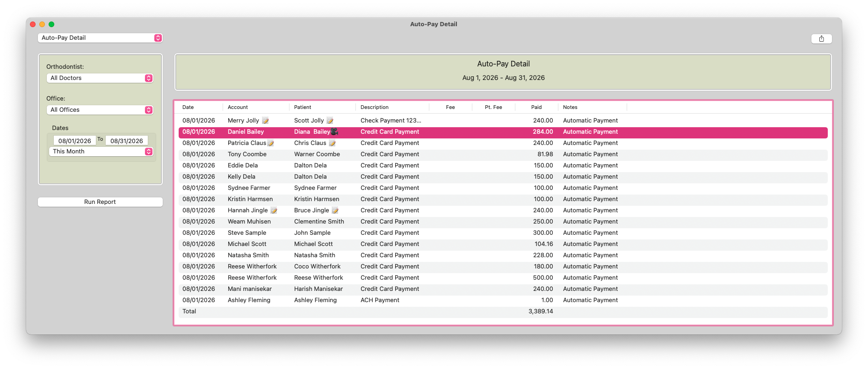Click the John Sample patient cell
The image size is (868, 369).
coord(312,233)
